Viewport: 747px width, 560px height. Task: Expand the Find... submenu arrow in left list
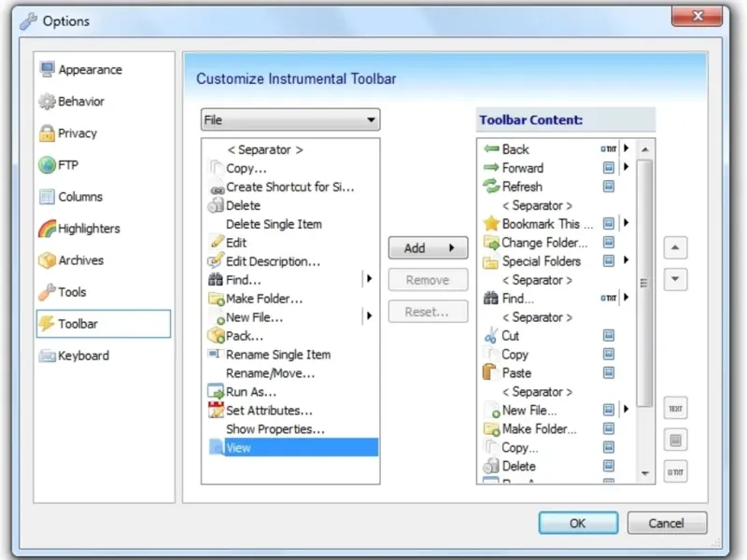pos(369,279)
